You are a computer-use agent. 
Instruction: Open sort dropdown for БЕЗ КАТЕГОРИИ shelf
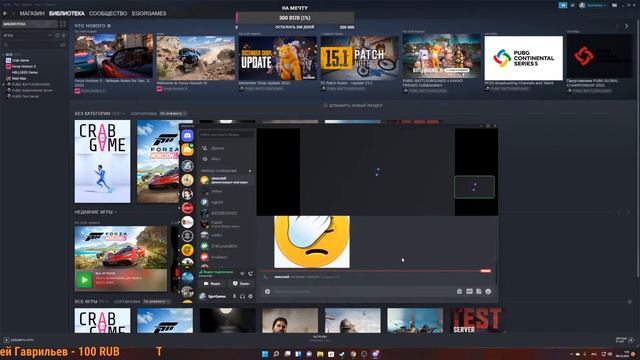click(173, 113)
